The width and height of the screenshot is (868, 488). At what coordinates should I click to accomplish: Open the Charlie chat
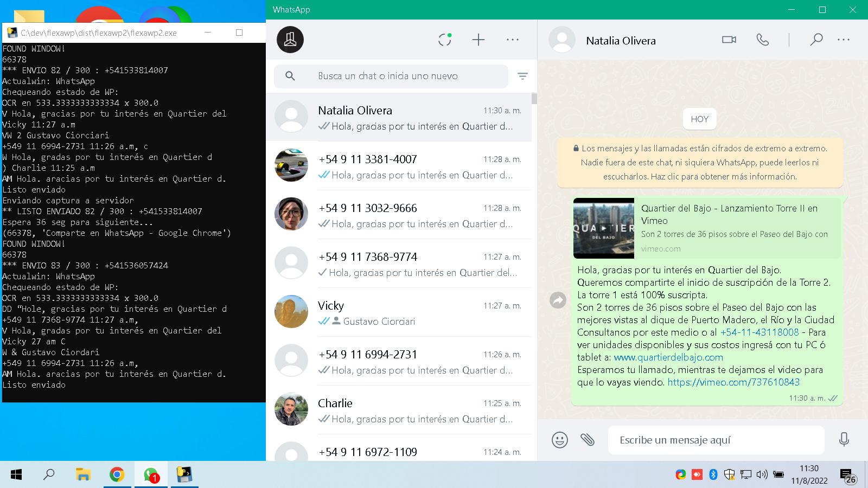pyautogui.click(x=399, y=410)
